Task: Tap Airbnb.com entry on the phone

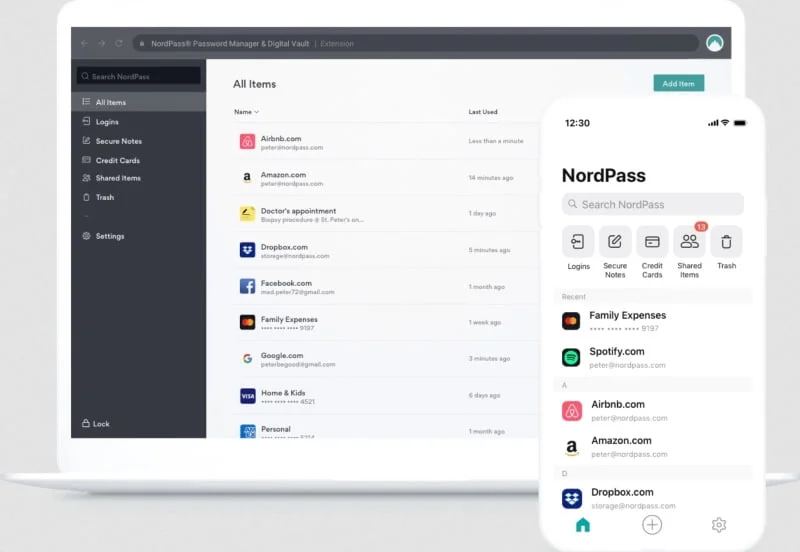Action: tap(653, 411)
